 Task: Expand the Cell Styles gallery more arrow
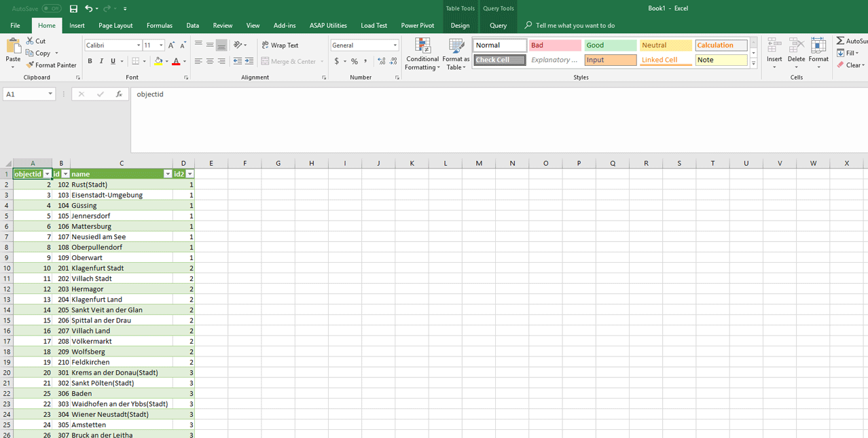pos(753,62)
